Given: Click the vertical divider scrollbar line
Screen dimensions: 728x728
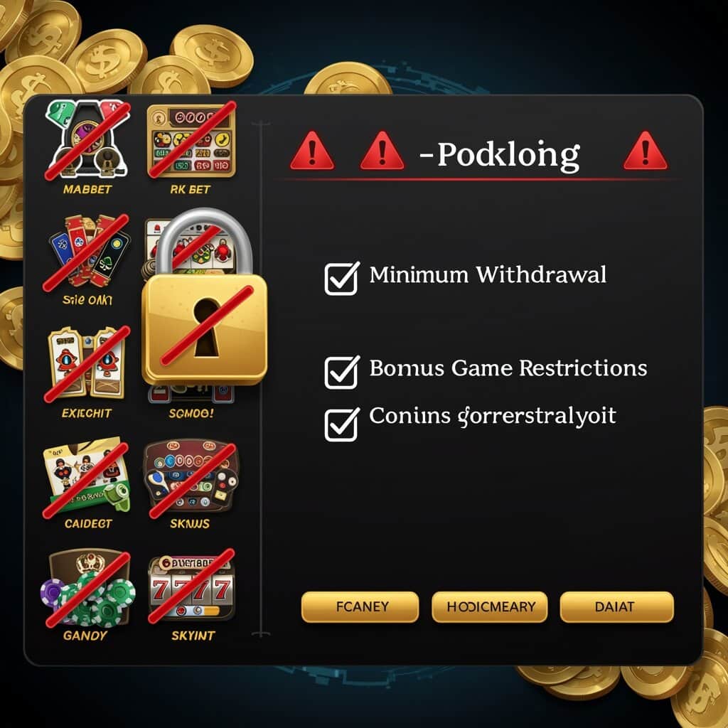Looking at the screenshot, I should (x=262, y=378).
